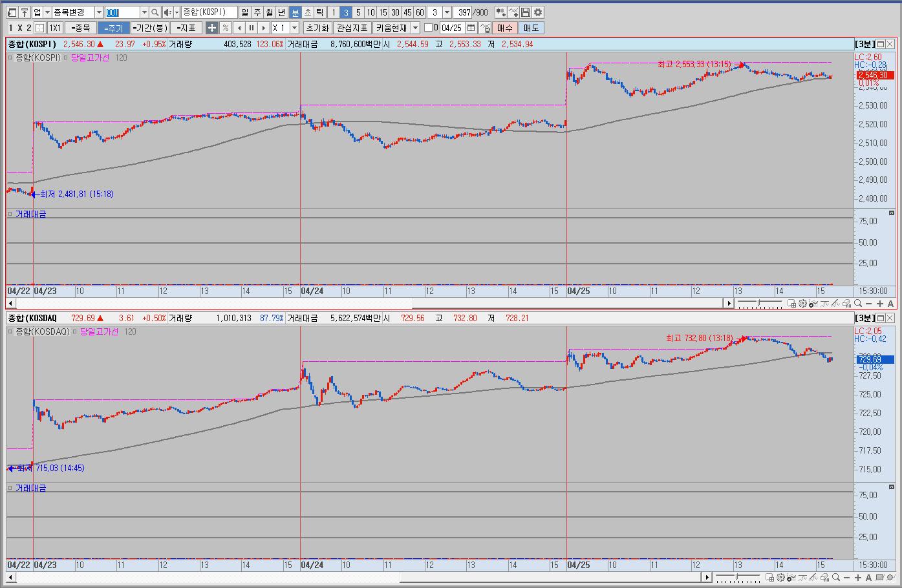Switch to 주 (weekly) period

click(257, 12)
